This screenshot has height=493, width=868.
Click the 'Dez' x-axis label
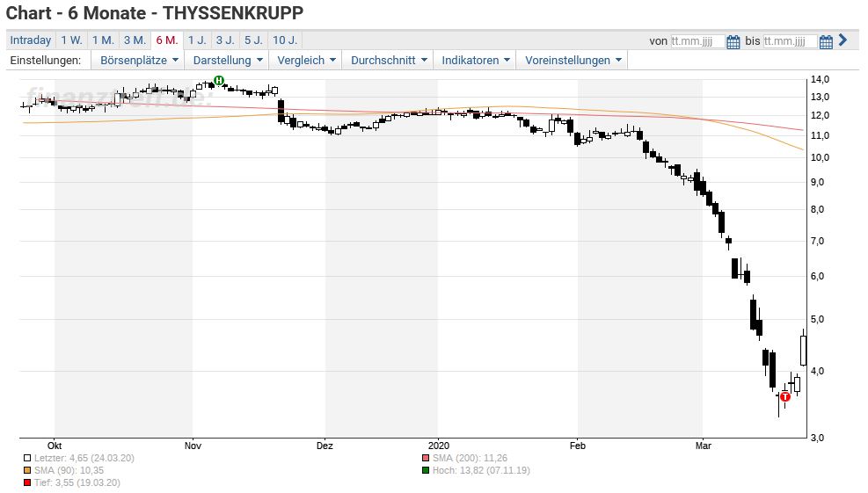pyautogui.click(x=325, y=446)
